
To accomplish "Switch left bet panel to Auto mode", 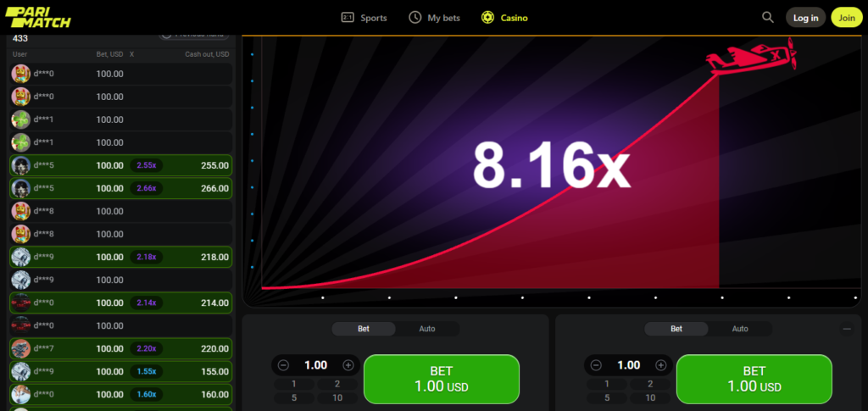I will (x=427, y=329).
